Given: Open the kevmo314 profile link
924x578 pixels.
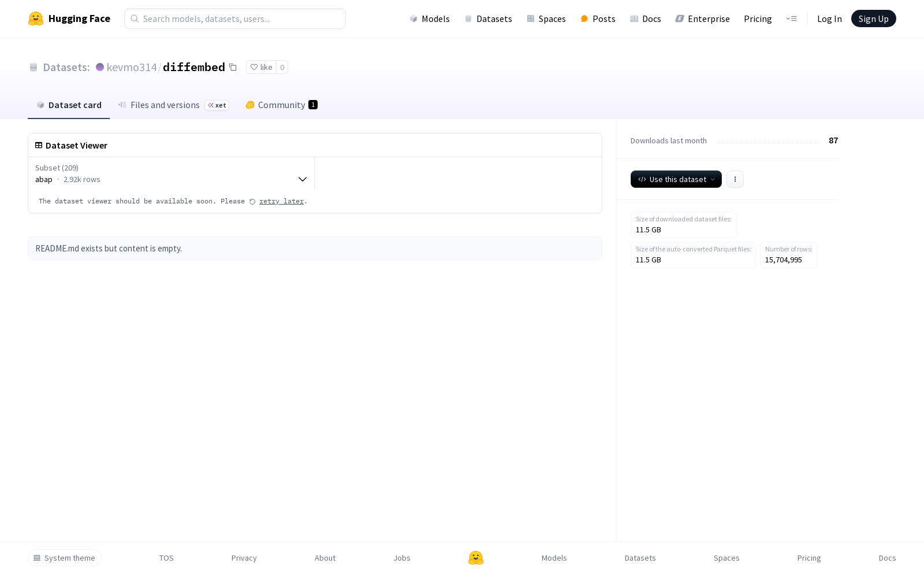Looking at the screenshot, I should pyautogui.click(x=132, y=67).
